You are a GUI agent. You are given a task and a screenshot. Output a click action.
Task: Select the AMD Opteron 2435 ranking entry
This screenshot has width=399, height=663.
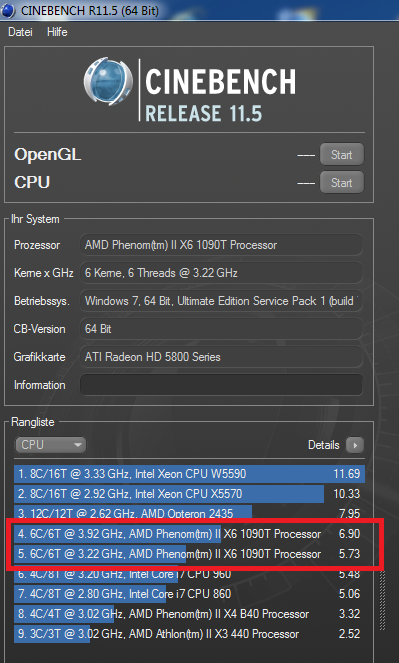click(189, 513)
